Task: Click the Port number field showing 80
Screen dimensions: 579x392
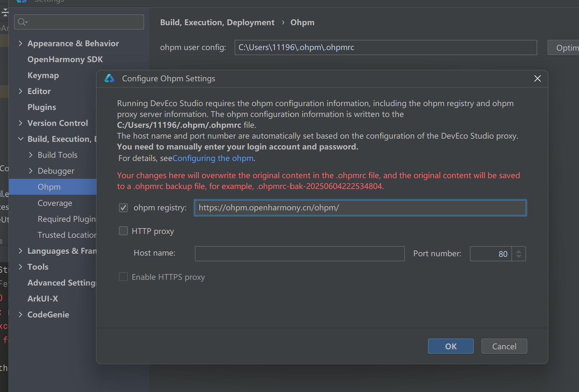Action: point(491,254)
